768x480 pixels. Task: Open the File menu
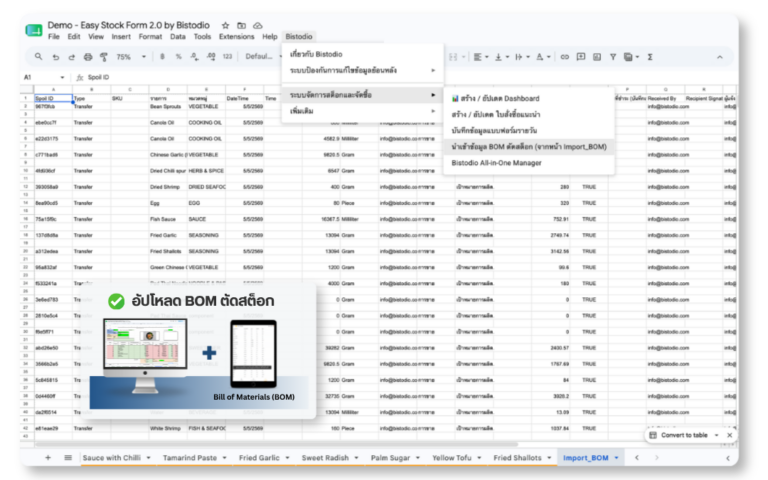tap(53, 37)
